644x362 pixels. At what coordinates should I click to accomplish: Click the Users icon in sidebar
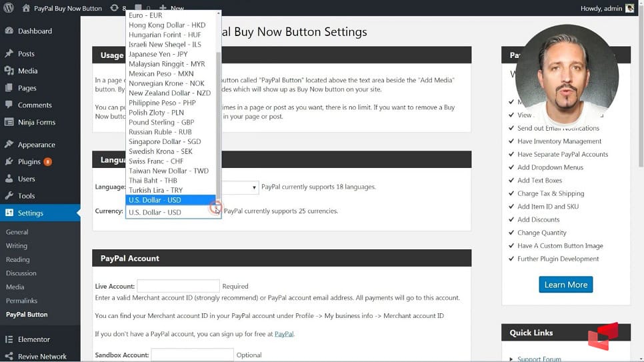(9, 179)
